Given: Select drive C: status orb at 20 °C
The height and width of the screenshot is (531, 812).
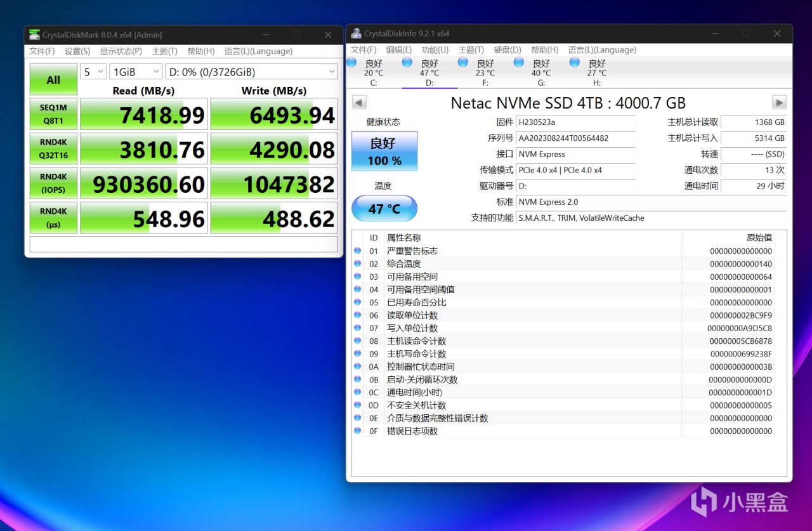Looking at the screenshot, I should click(x=352, y=62).
